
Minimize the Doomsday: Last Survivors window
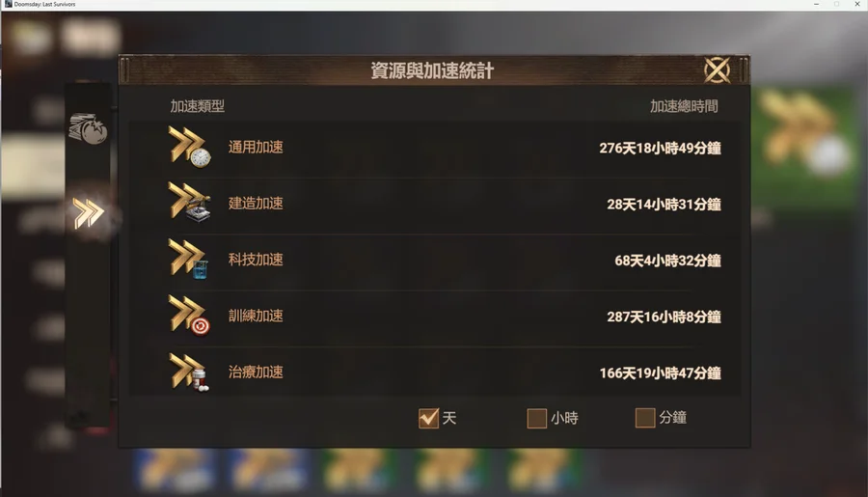click(x=816, y=4)
